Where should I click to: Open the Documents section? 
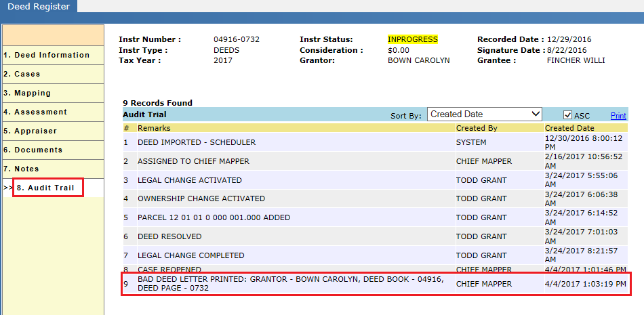pos(53,150)
